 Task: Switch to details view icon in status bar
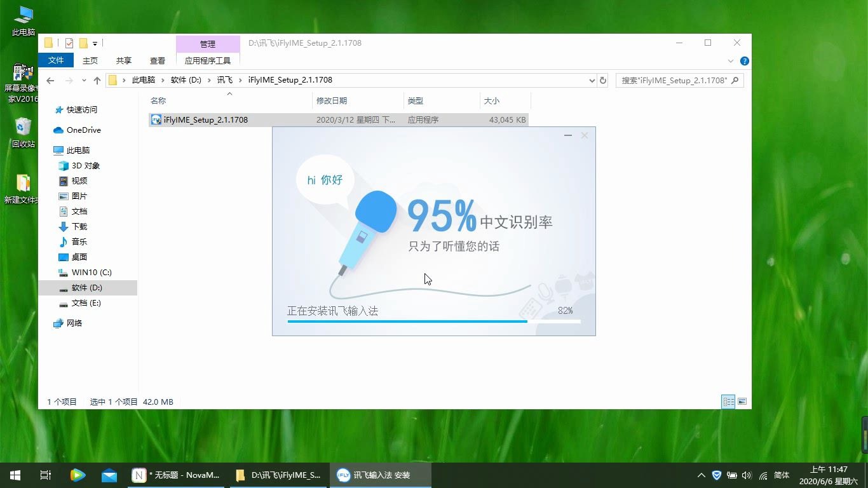[728, 402]
